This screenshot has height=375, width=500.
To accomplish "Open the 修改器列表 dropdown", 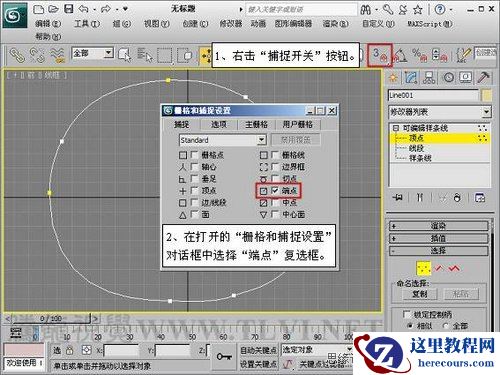I will tap(486, 112).
